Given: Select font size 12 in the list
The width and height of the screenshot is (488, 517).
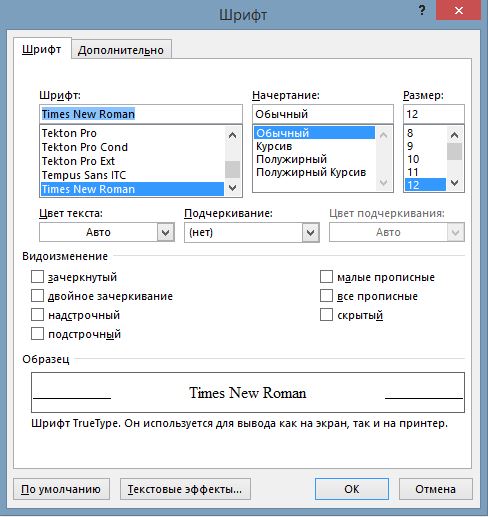Looking at the screenshot, I should [425, 185].
